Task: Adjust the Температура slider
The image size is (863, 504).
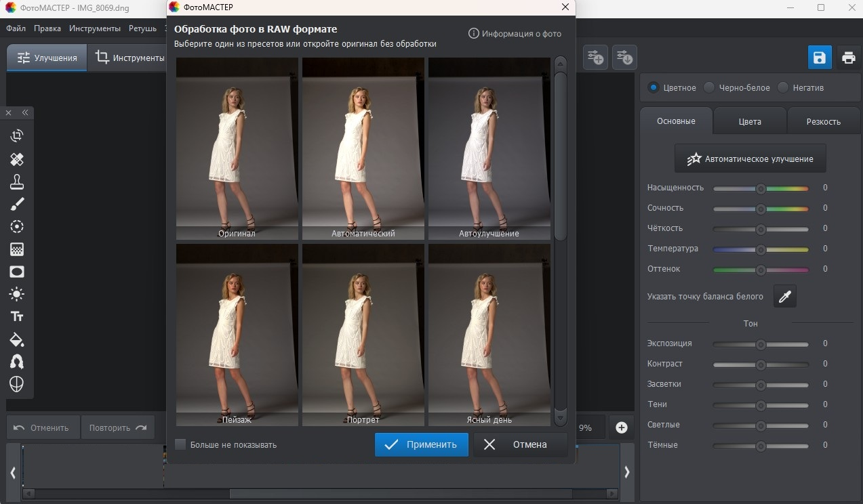Action: pos(761,249)
